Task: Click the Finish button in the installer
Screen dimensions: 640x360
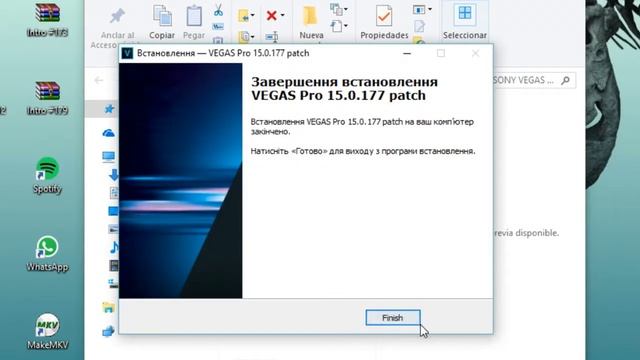Action: pyautogui.click(x=393, y=318)
